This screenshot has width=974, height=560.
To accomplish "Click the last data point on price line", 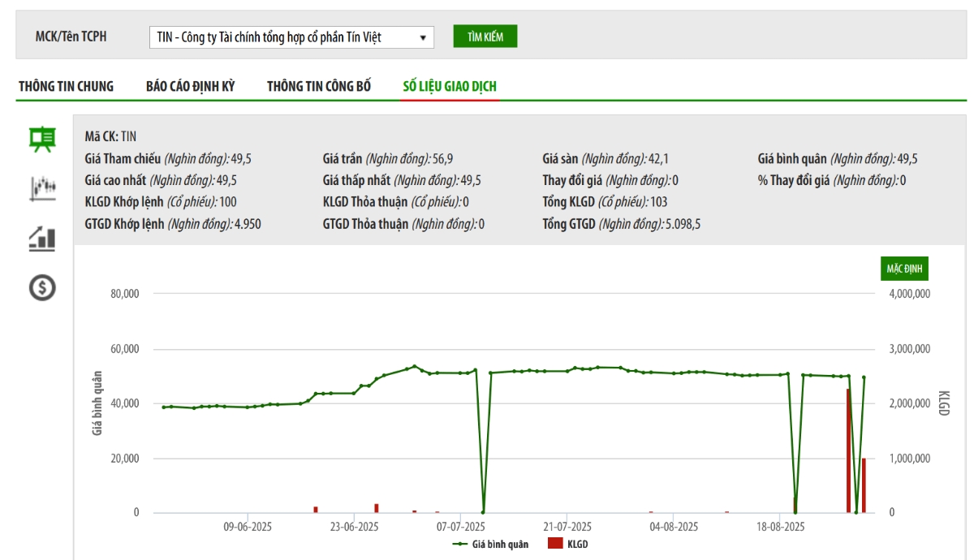I will [x=864, y=377].
